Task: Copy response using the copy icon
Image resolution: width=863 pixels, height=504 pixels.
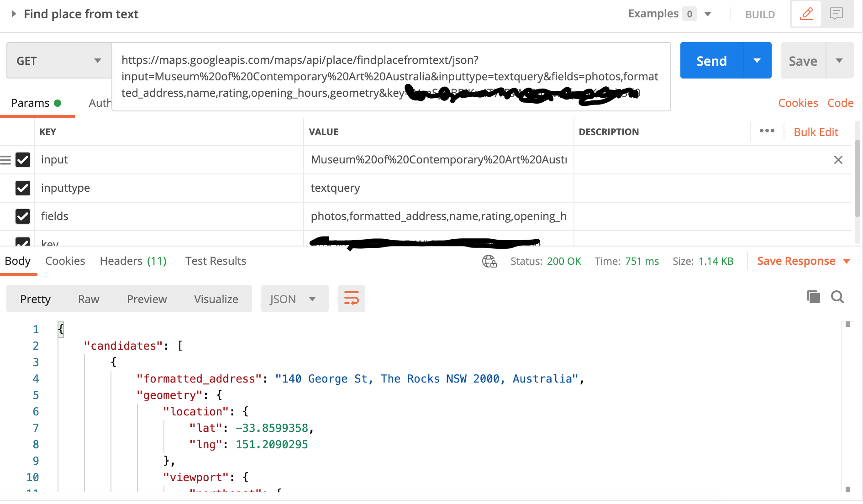Action: (813, 297)
